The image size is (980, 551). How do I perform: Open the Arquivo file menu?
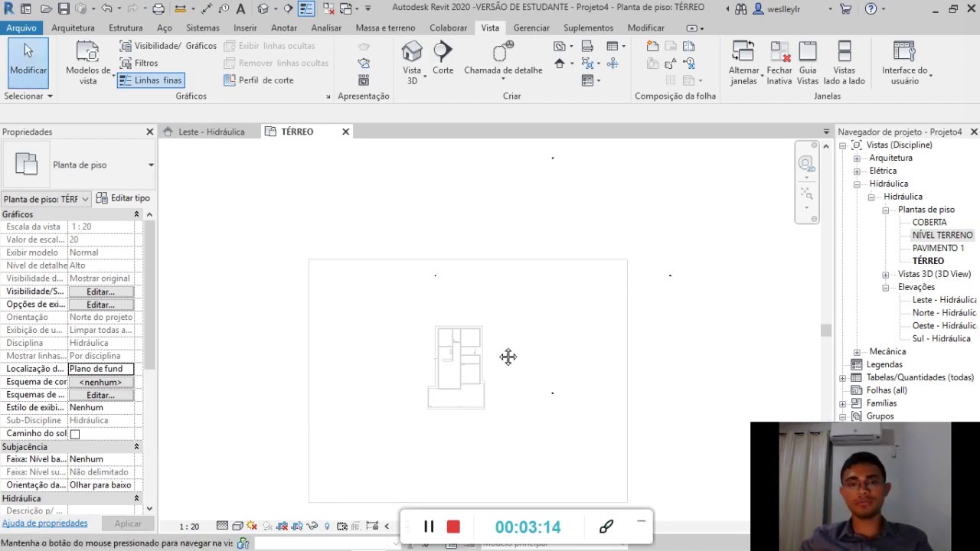21,28
